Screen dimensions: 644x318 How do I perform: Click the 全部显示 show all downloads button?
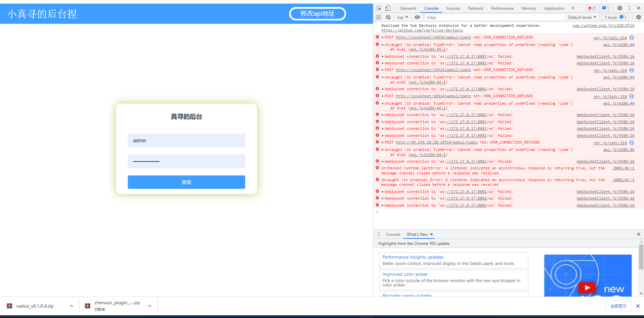pyautogui.click(x=619, y=306)
